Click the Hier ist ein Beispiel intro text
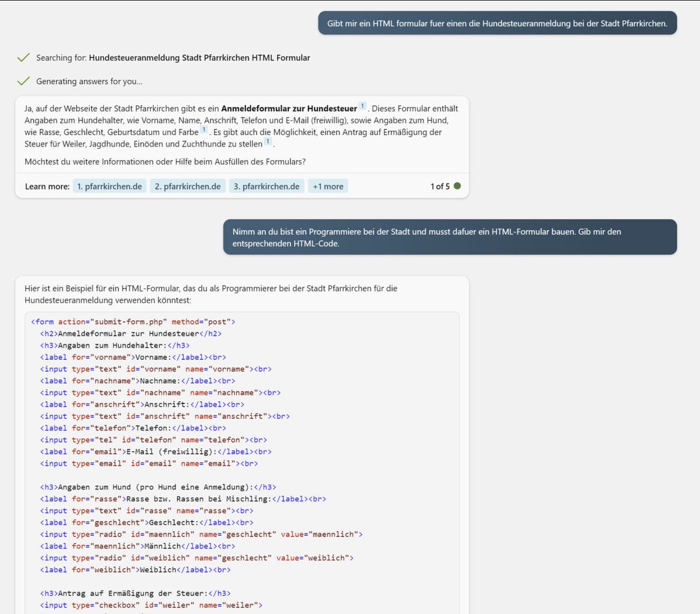 click(211, 294)
